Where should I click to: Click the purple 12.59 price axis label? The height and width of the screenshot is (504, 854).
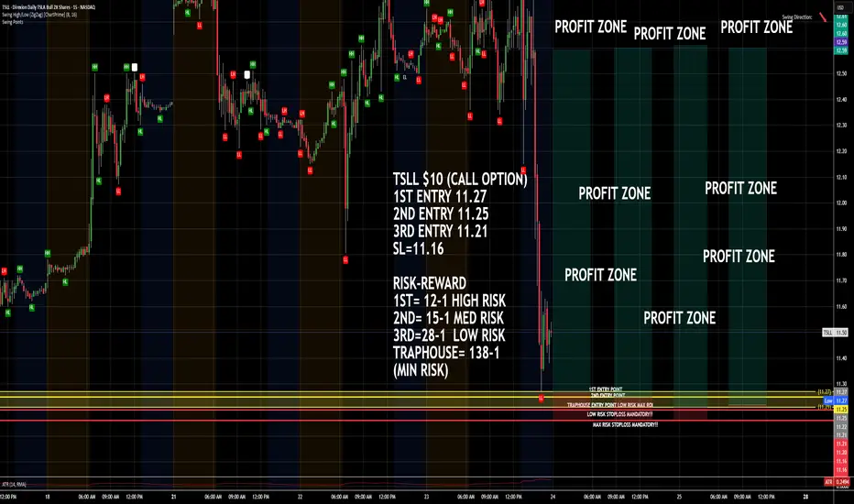coord(841,42)
